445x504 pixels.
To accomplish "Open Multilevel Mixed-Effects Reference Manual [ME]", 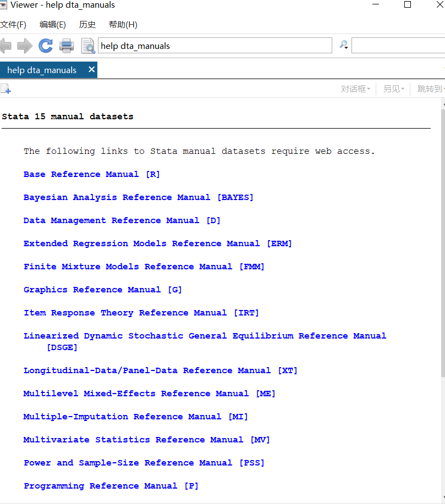I will [x=149, y=394].
